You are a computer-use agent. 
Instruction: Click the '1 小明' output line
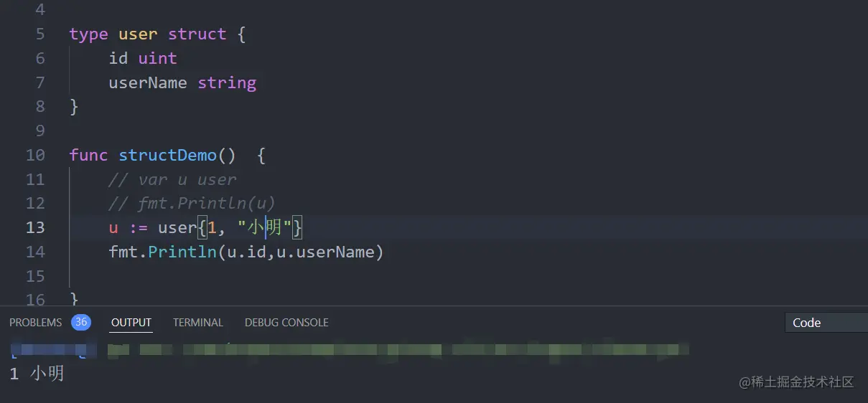(37, 374)
